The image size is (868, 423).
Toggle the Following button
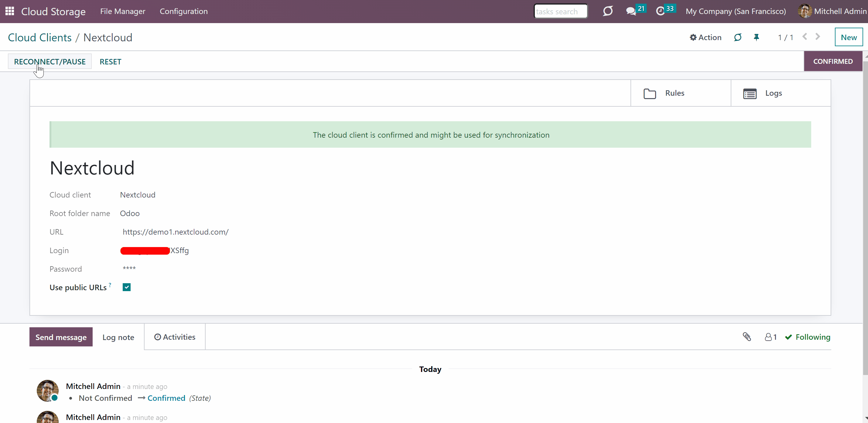click(x=808, y=337)
